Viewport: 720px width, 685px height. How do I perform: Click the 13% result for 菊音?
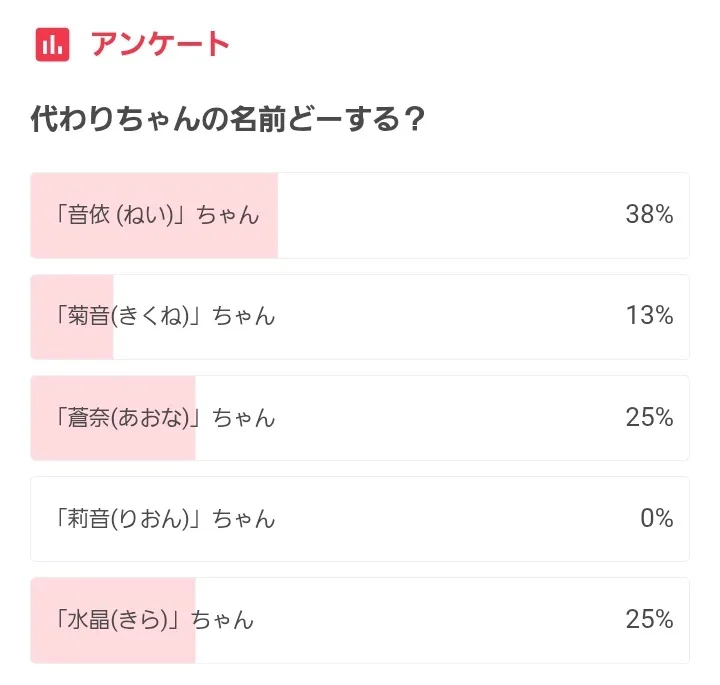[x=649, y=317]
